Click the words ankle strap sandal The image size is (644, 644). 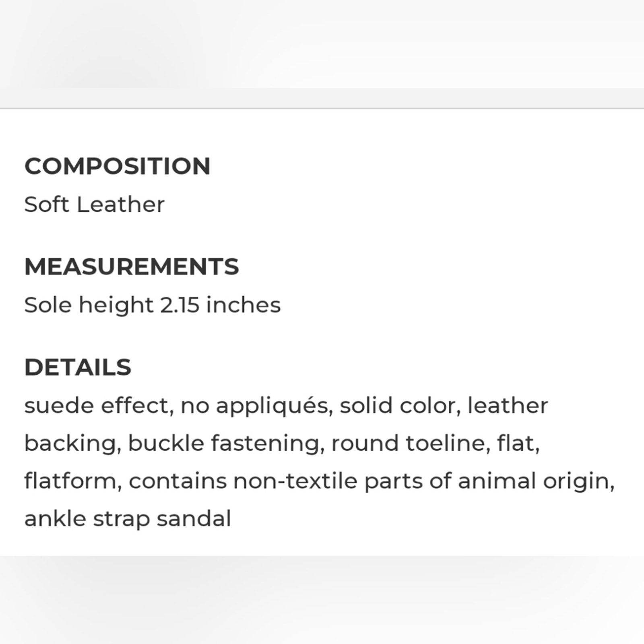(x=128, y=518)
